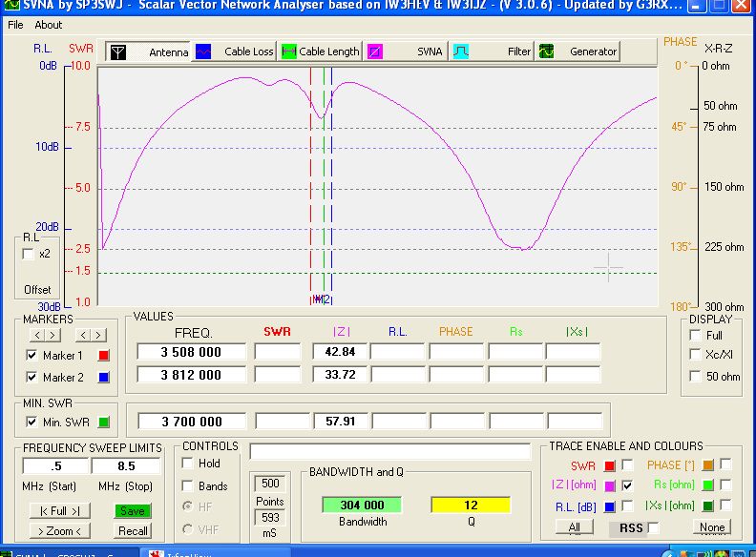Select the Cable Length mode icon
The width and height of the screenshot is (756, 557).
pos(289,52)
